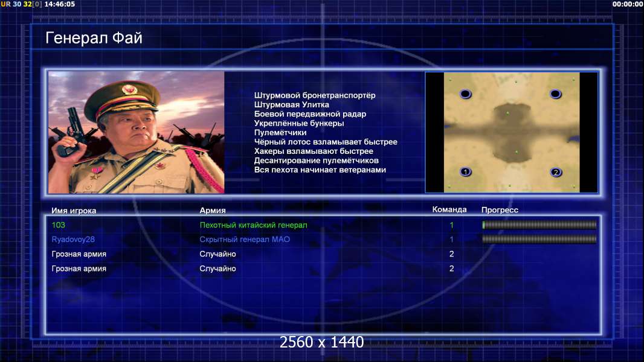The height and width of the screenshot is (362, 644).
Task: Click Штурмовой бронетранспортёр in the ability list
Action: tap(315, 95)
